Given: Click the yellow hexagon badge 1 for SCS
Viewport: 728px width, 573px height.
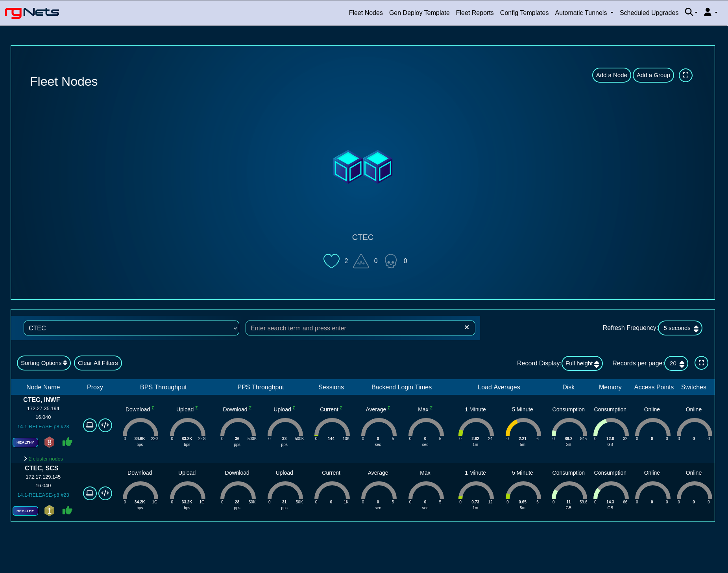Looking at the screenshot, I should coord(49,511).
